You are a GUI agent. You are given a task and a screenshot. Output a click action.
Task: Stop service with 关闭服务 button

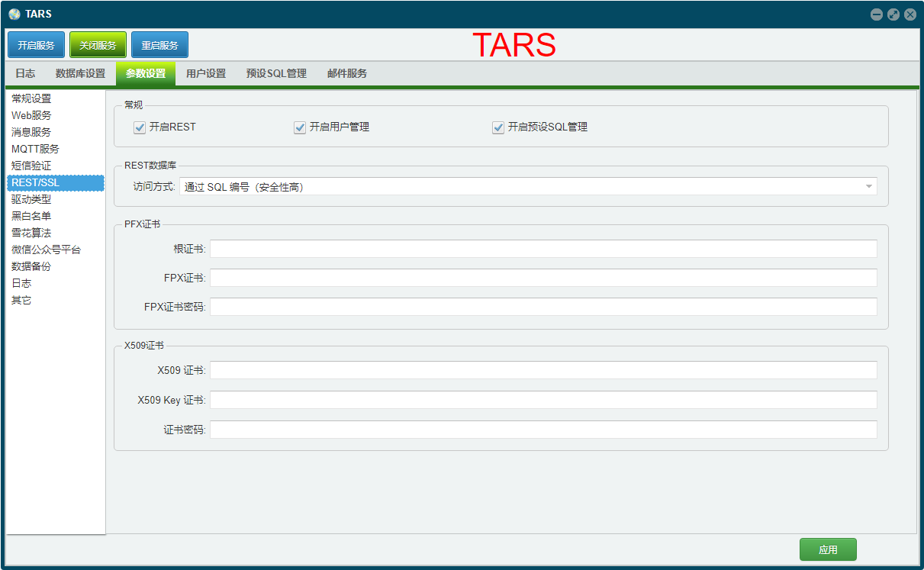pos(98,45)
